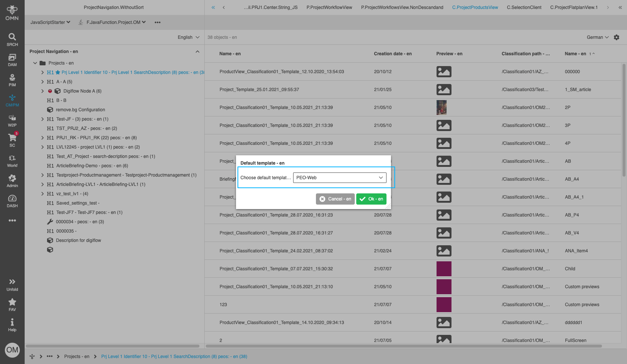The image size is (627, 364).
Task: Open the SC shopping cart icon
Action: 12,140
